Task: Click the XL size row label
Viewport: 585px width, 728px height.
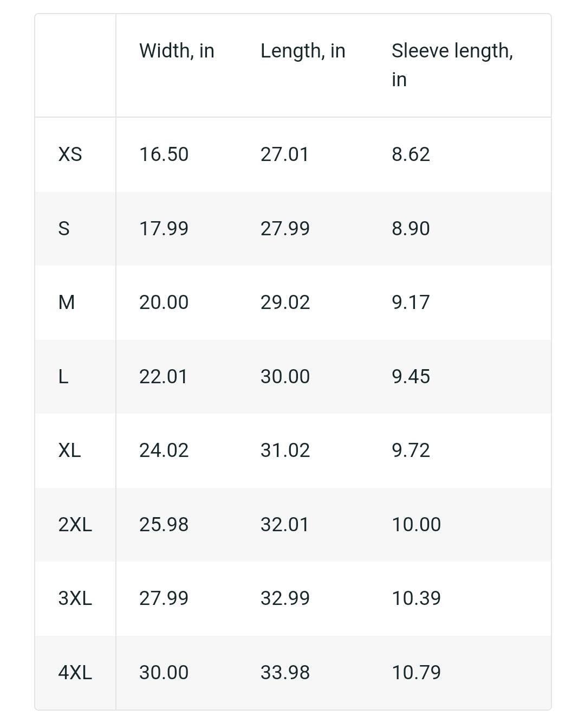Action: coord(69,450)
